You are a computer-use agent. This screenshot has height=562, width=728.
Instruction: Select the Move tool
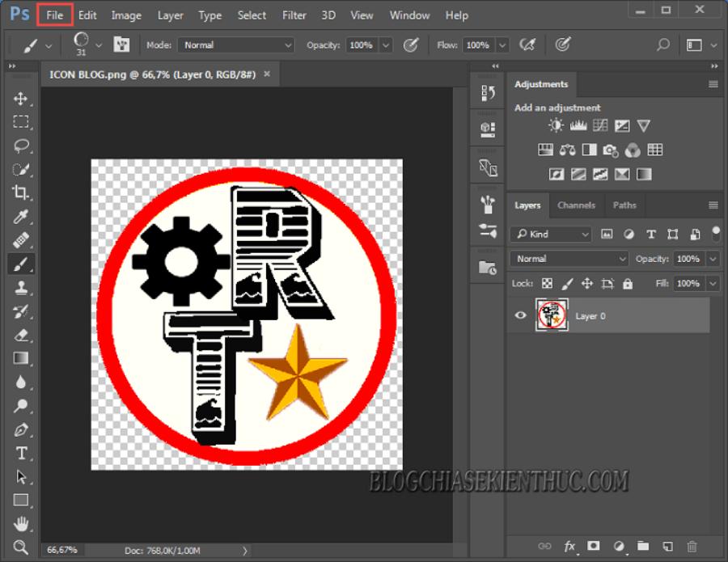[x=20, y=99]
